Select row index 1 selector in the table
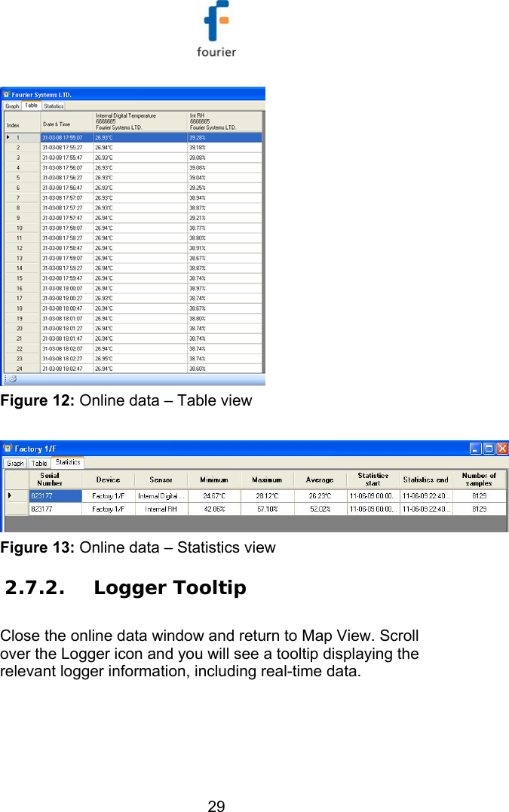The image size is (509, 812). pyautogui.click(x=23, y=138)
